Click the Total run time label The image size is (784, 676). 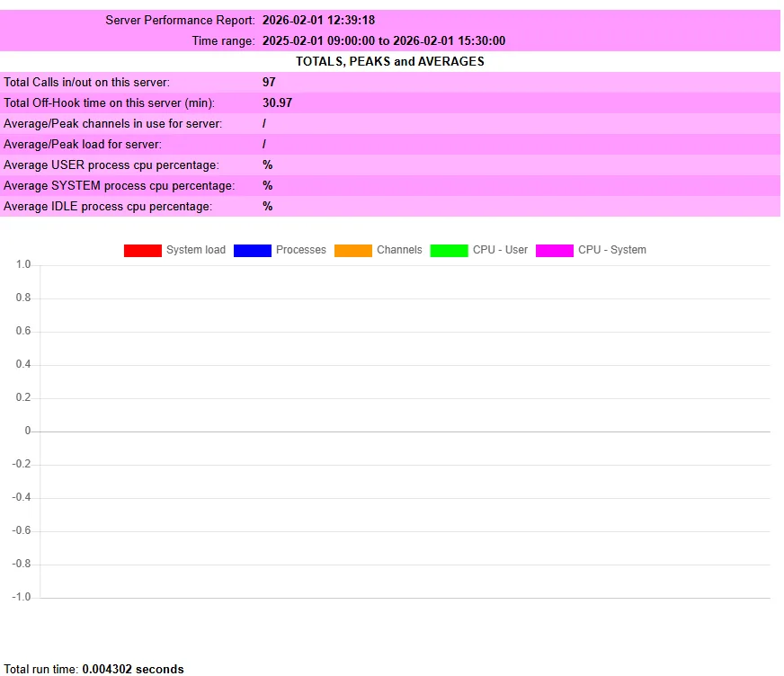click(x=40, y=669)
